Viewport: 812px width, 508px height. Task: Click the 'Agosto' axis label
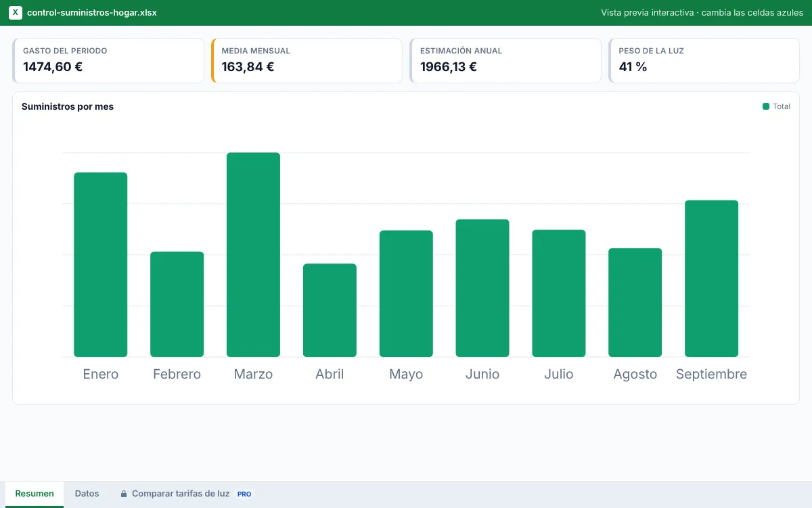[635, 374]
